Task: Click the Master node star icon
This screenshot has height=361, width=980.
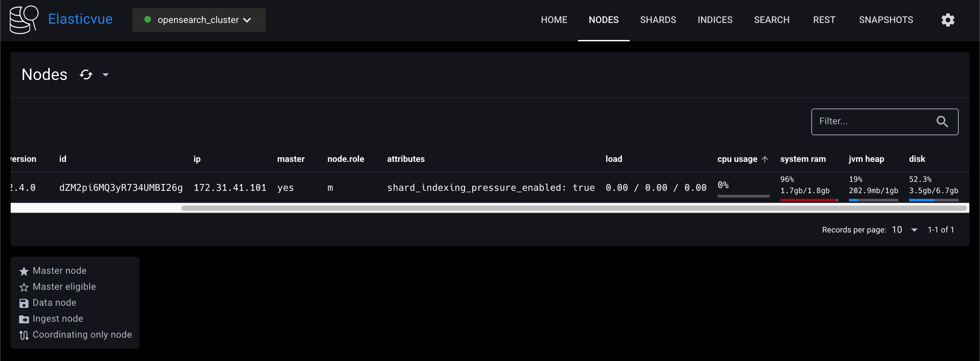Action: pyautogui.click(x=24, y=271)
